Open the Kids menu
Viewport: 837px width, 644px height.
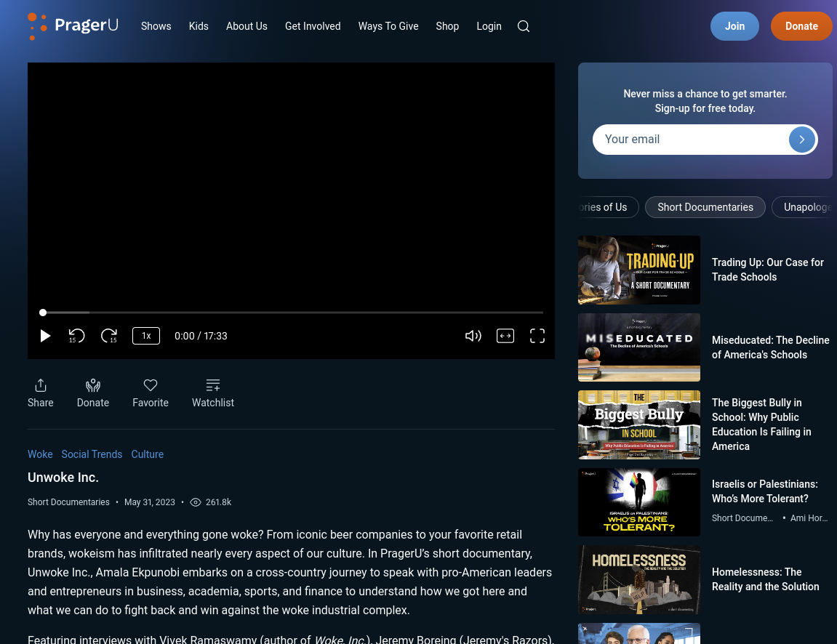click(x=199, y=26)
